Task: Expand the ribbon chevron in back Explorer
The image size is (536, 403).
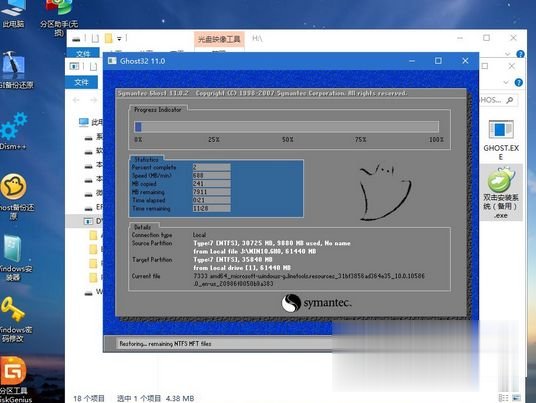Action: pos(507,54)
